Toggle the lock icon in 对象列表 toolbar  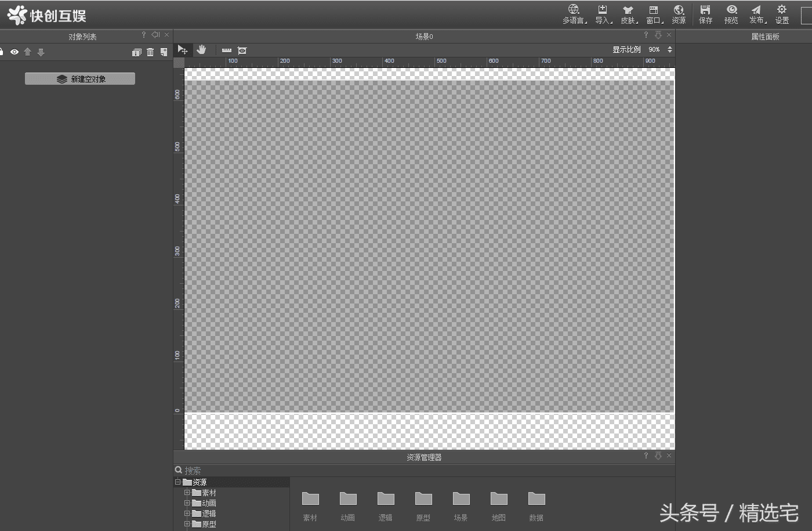pyautogui.click(x=2, y=52)
